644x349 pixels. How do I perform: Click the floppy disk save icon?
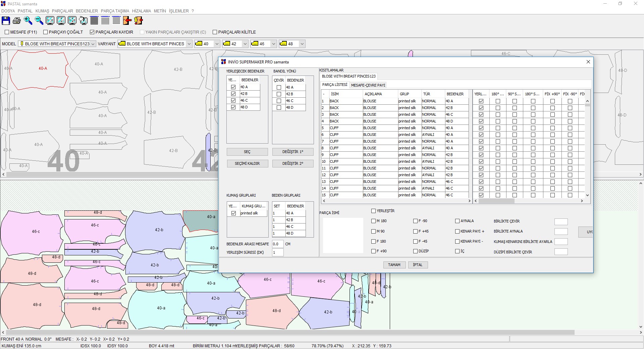coord(6,21)
